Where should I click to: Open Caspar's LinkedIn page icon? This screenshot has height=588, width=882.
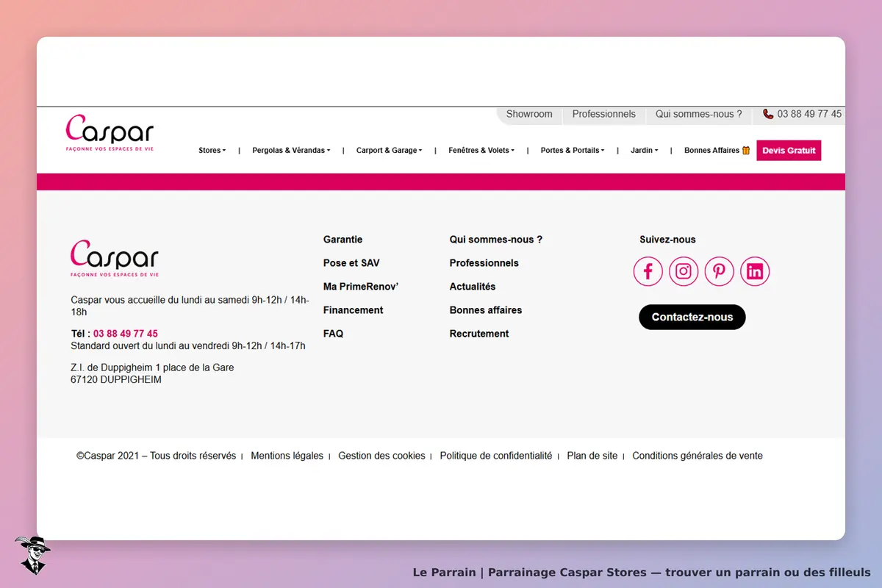pos(755,271)
